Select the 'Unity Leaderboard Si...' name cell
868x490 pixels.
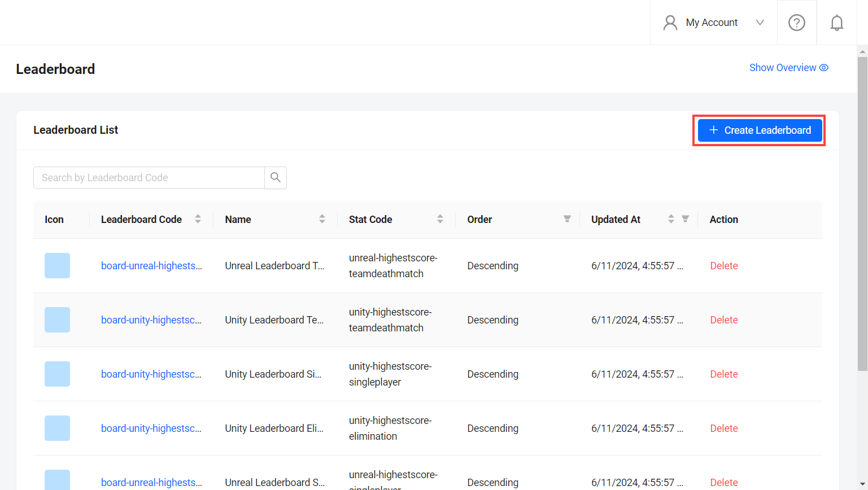coord(273,374)
